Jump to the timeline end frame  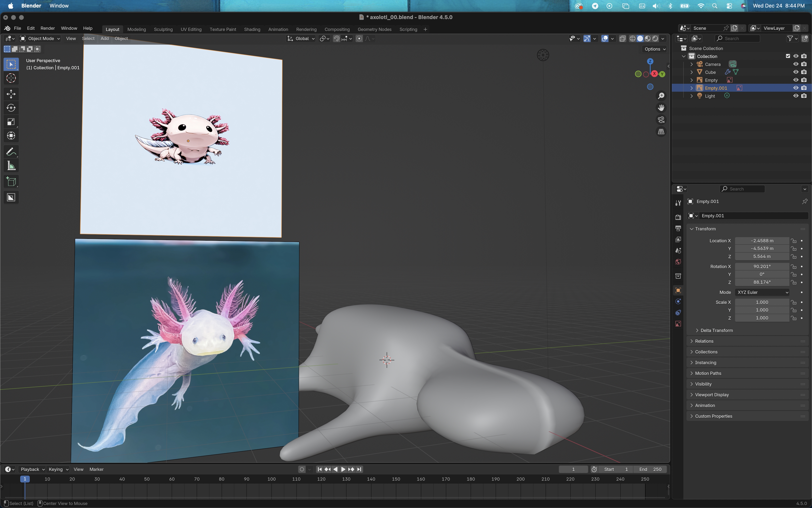click(359, 469)
